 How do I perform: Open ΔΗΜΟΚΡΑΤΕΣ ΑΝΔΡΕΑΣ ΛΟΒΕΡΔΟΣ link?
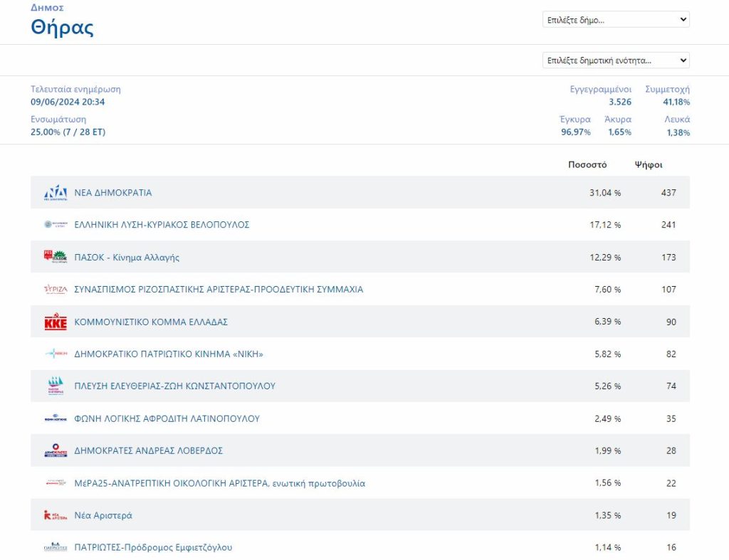pos(148,450)
